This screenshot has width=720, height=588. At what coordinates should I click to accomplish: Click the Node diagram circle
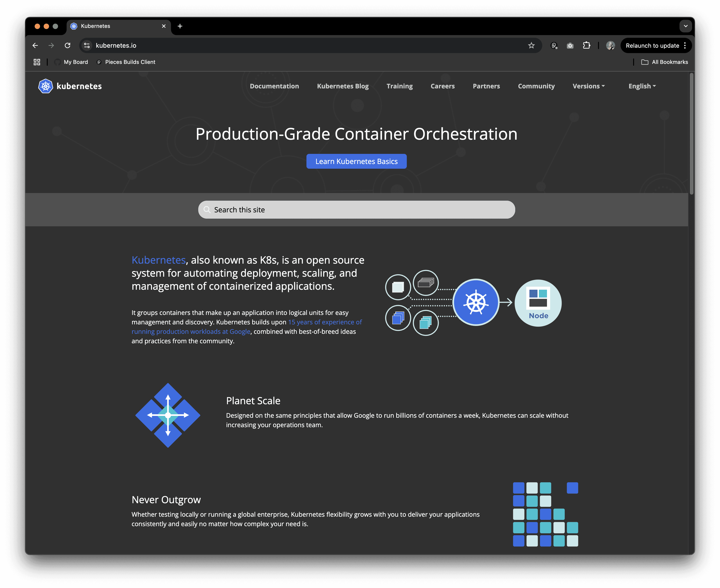[x=538, y=303]
